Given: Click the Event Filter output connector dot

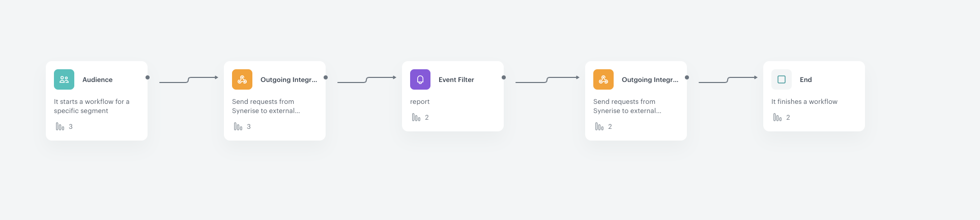Looking at the screenshot, I should coord(504,77).
